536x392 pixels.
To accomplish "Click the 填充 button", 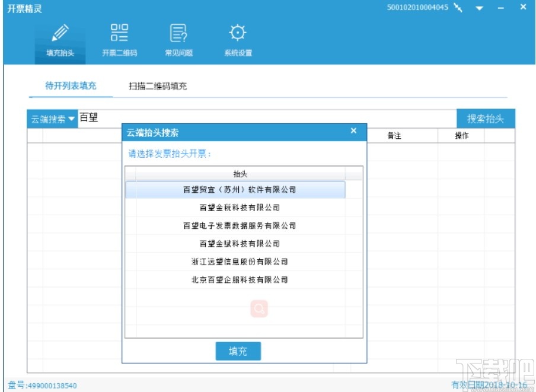I will 238,351.
